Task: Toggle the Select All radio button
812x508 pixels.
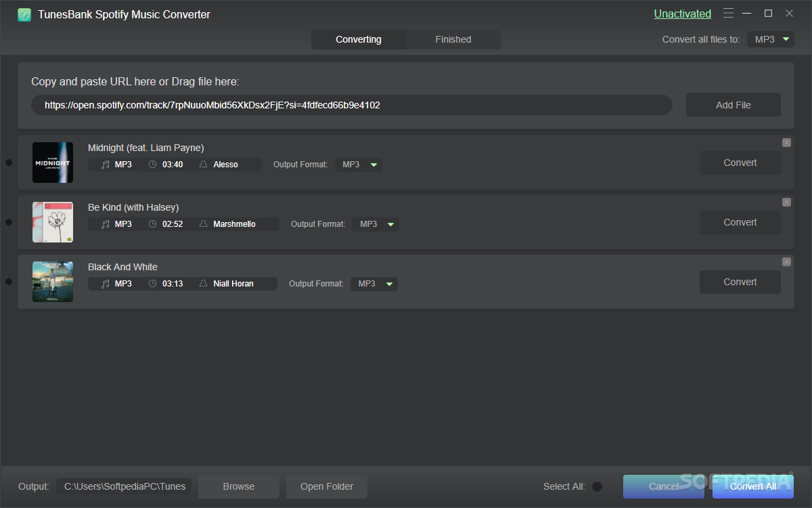Action: tap(597, 486)
